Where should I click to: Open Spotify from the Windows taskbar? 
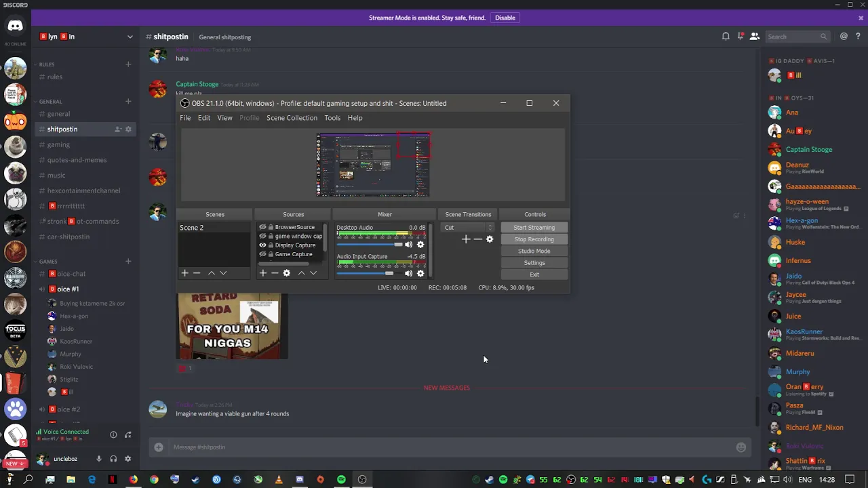point(341,480)
